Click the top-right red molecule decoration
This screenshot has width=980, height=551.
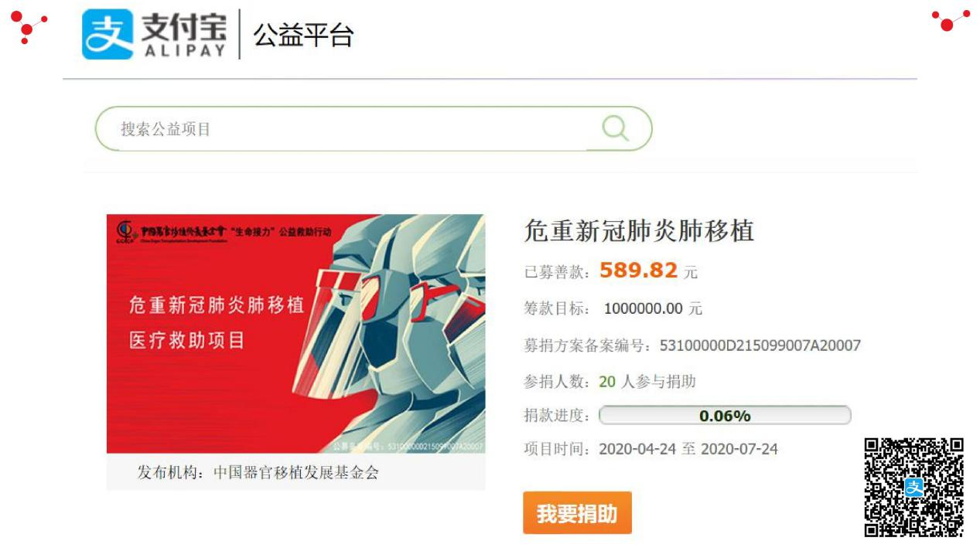(951, 20)
